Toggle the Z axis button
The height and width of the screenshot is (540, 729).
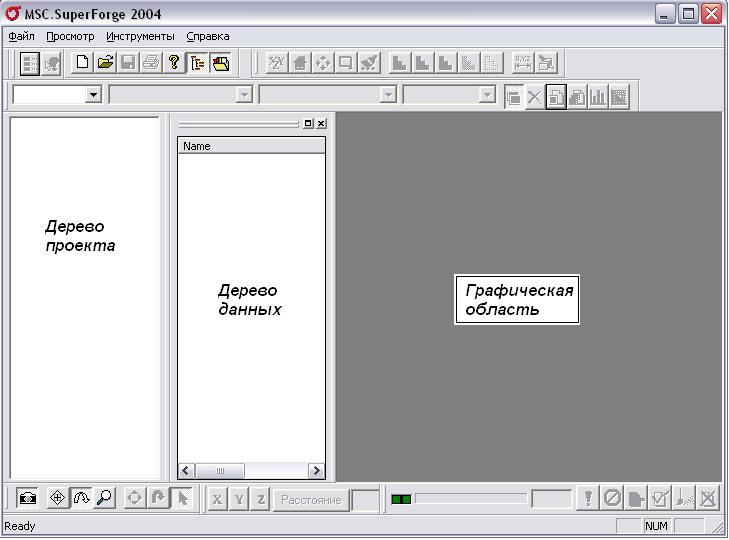(x=260, y=500)
